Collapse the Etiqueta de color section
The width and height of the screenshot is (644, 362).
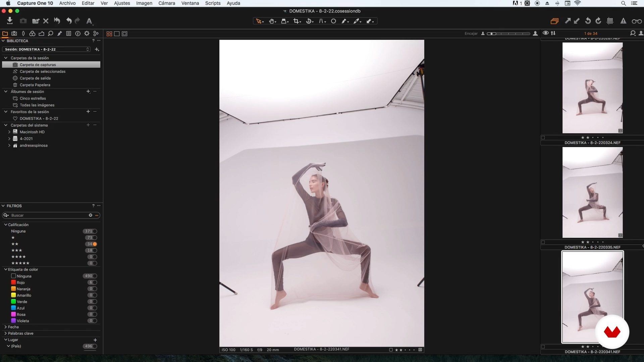6,269
